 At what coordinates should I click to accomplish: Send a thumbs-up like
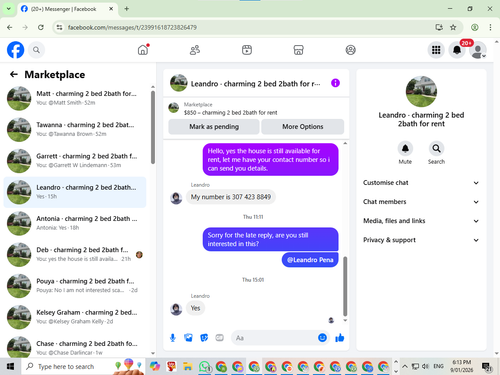click(340, 338)
